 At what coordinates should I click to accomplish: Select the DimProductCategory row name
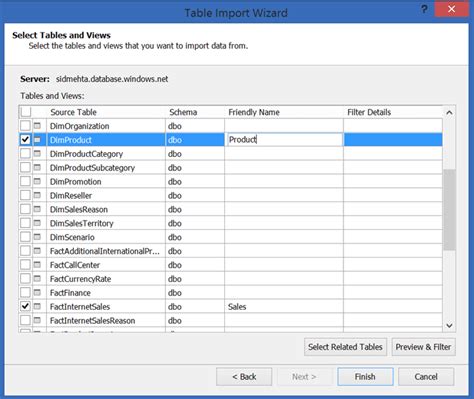pyautogui.click(x=86, y=154)
